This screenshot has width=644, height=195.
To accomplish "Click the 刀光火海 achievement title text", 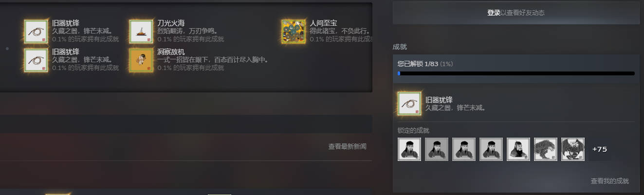I will click(171, 23).
